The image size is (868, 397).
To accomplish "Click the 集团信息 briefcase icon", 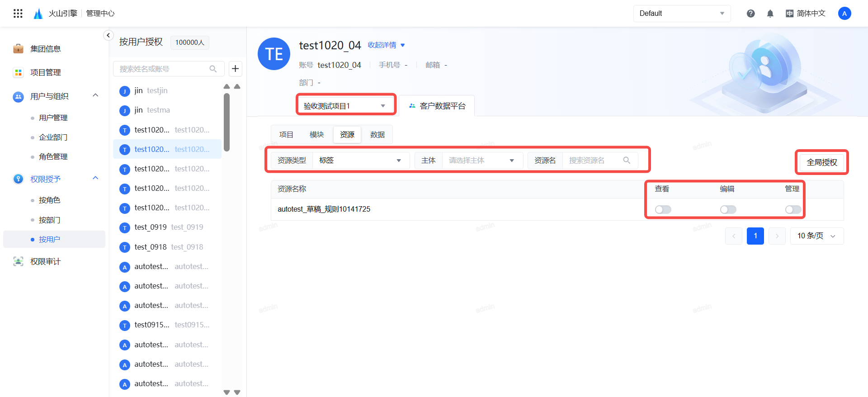I will [18, 48].
